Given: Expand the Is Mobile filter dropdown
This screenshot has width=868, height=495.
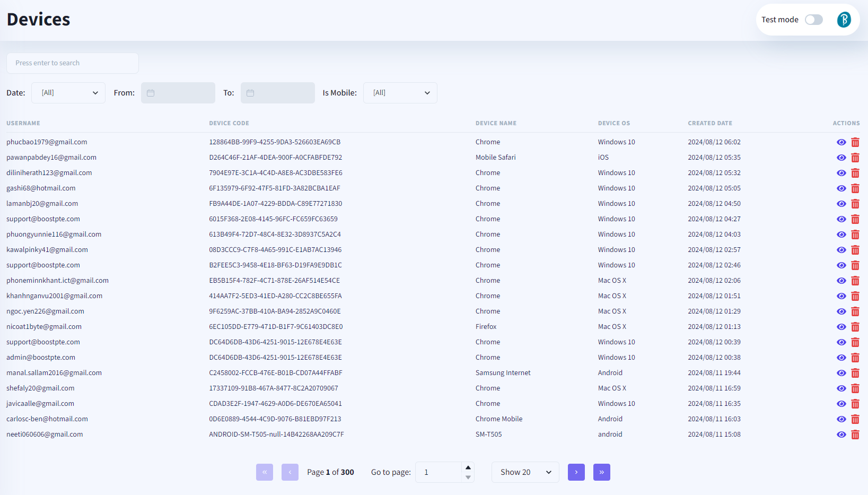Looking at the screenshot, I should pos(400,93).
